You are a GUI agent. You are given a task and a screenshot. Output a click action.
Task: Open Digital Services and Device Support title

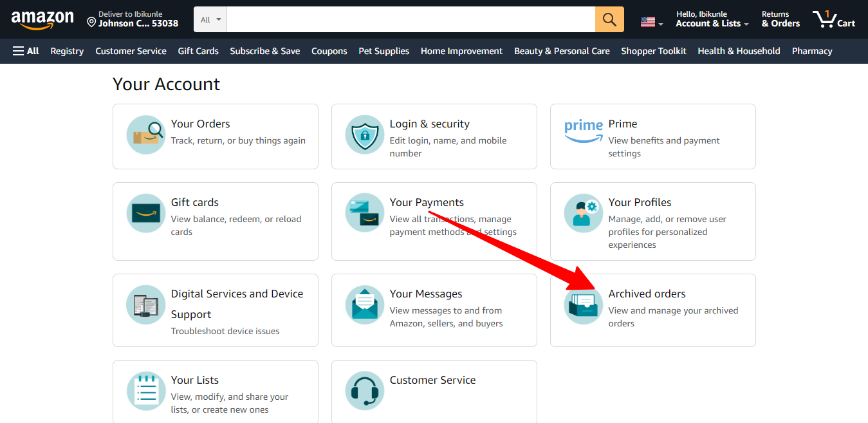237,304
